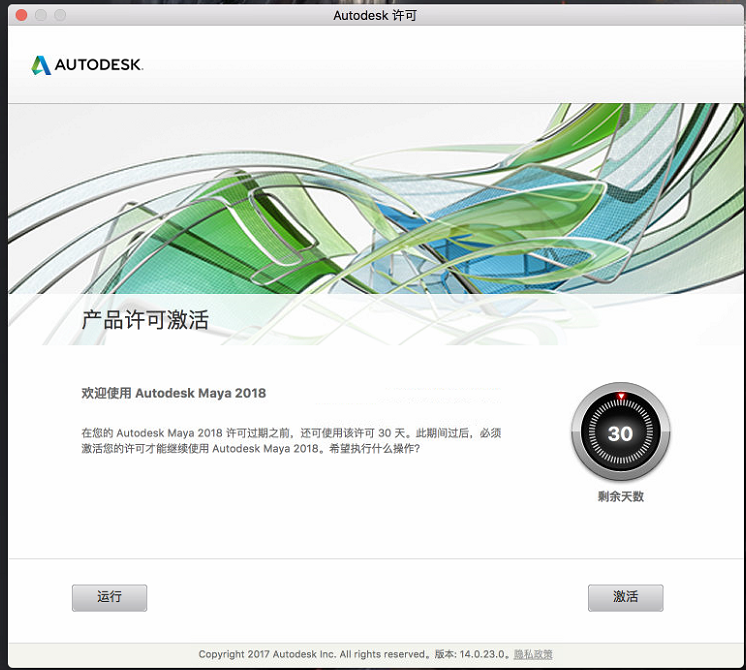Open the 隐私政策 privacy policy link
Screen dimensions: 746x670
[533, 654]
